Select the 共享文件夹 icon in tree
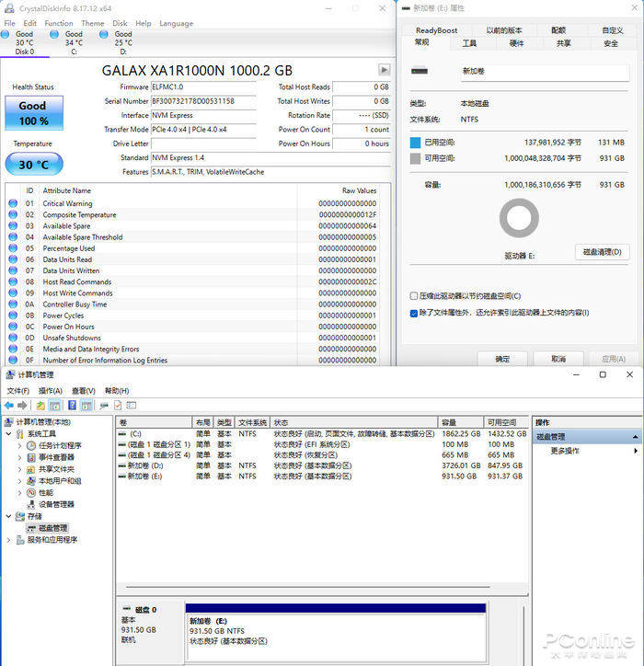 coord(31,469)
